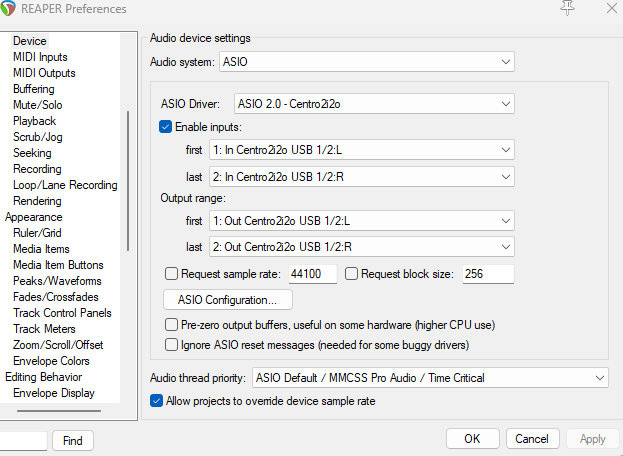623x456 pixels.
Task: Click the pin icon in title bar
Action: click(567, 8)
